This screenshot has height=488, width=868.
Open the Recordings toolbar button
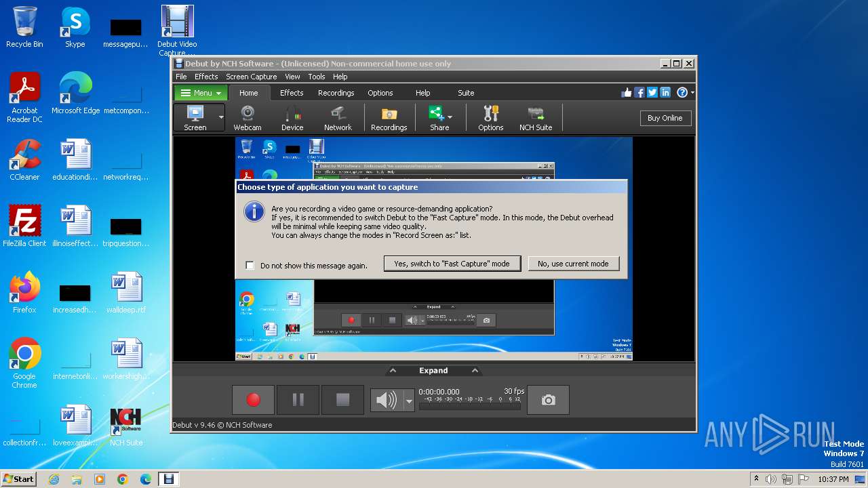[x=389, y=118]
